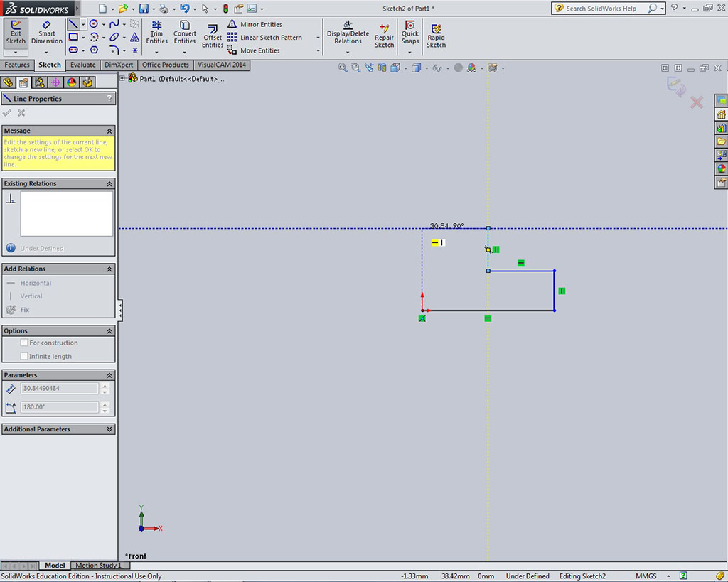Click the Motion Study 1 tab
The width and height of the screenshot is (728, 582).
pyautogui.click(x=98, y=566)
